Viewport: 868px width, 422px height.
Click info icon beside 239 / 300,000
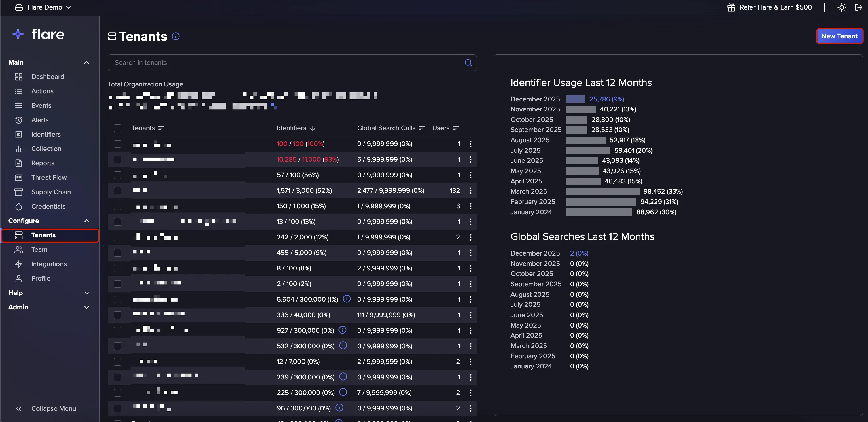click(343, 376)
